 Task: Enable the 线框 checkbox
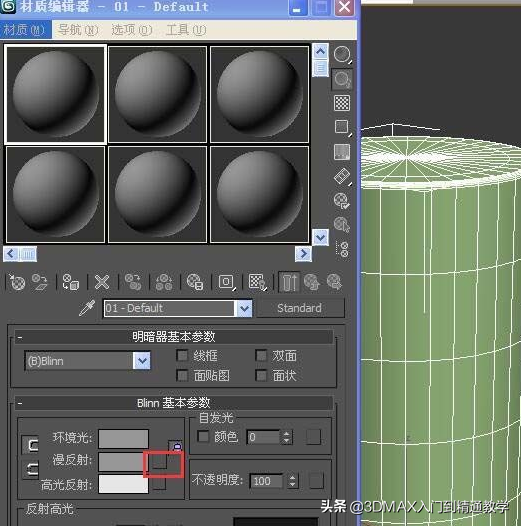coord(183,356)
